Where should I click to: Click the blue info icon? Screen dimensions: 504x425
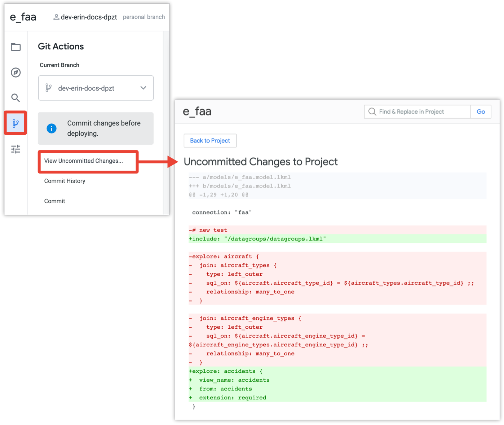click(52, 128)
